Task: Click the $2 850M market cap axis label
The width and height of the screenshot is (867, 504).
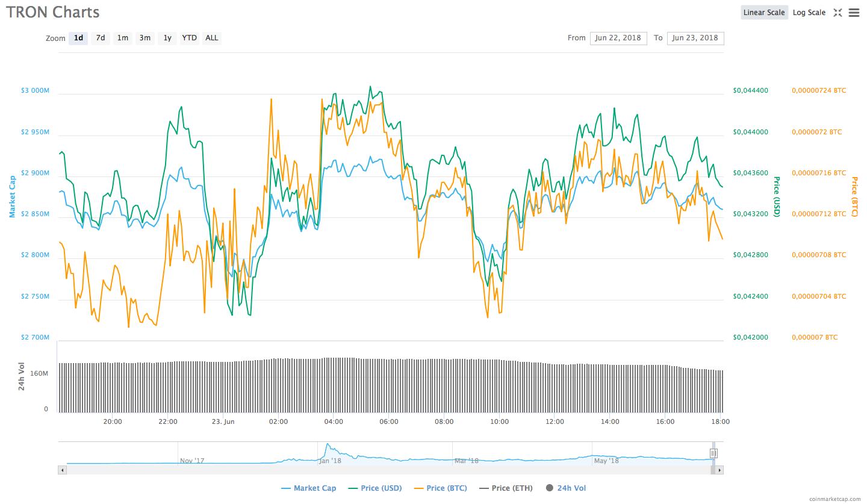Action: click(35, 214)
